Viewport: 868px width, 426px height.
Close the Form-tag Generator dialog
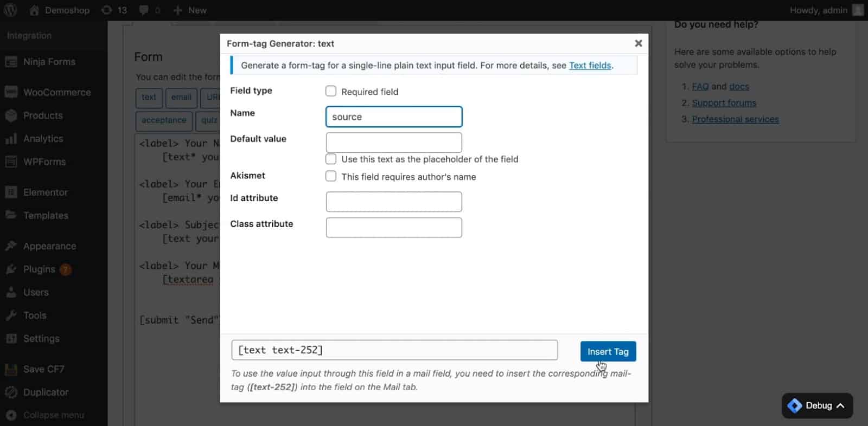coord(639,43)
